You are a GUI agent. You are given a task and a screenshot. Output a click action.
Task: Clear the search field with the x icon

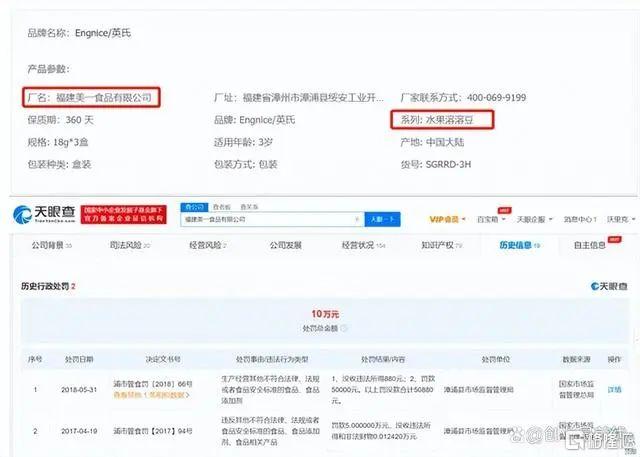(x=357, y=219)
